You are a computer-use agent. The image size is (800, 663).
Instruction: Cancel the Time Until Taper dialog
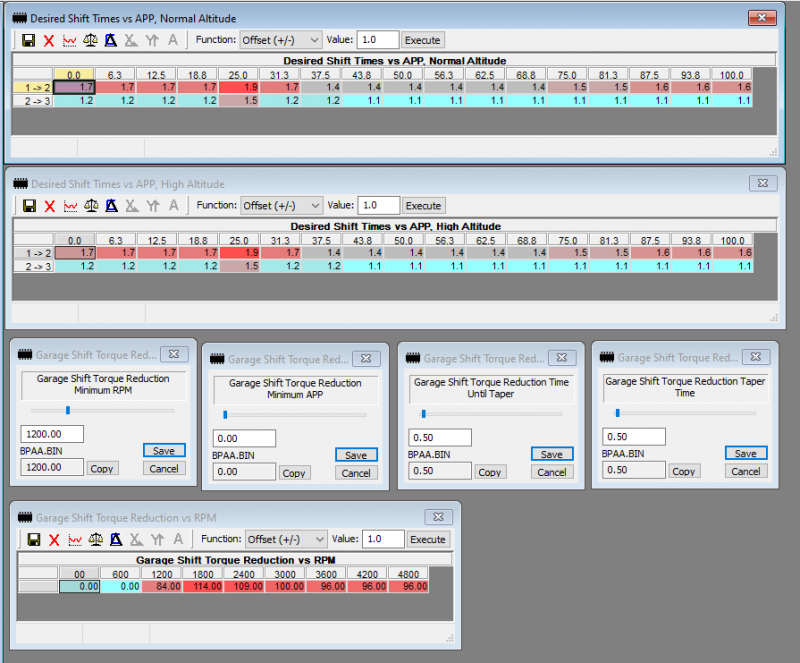pyautogui.click(x=552, y=472)
